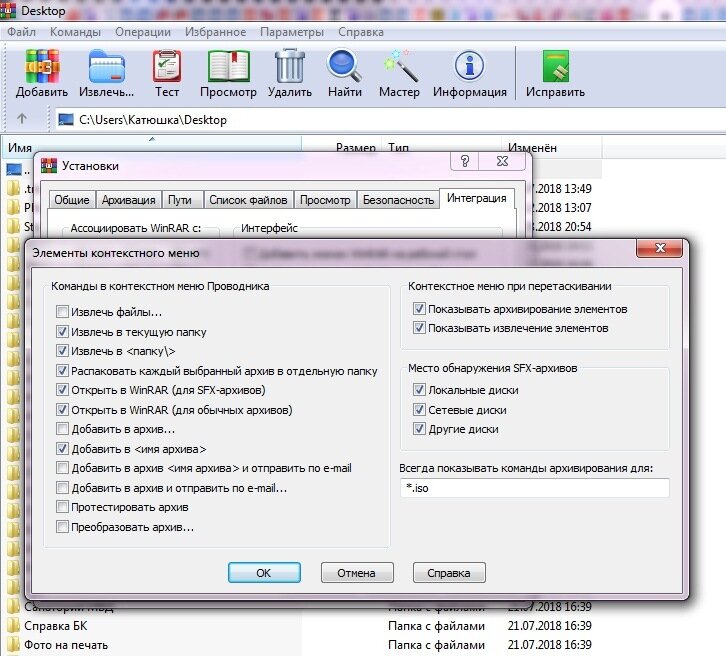Uncheck Сетевые диски checkbox
The image size is (726, 656).
(x=419, y=409)
